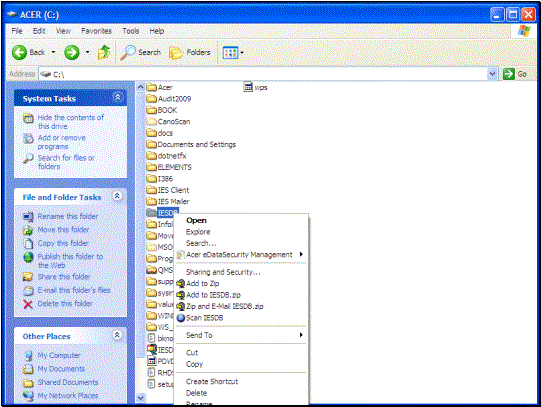This screenshot has width=541, height=407.
Task: Choose Sharing and Security... entry
Action: click(223, 272)
